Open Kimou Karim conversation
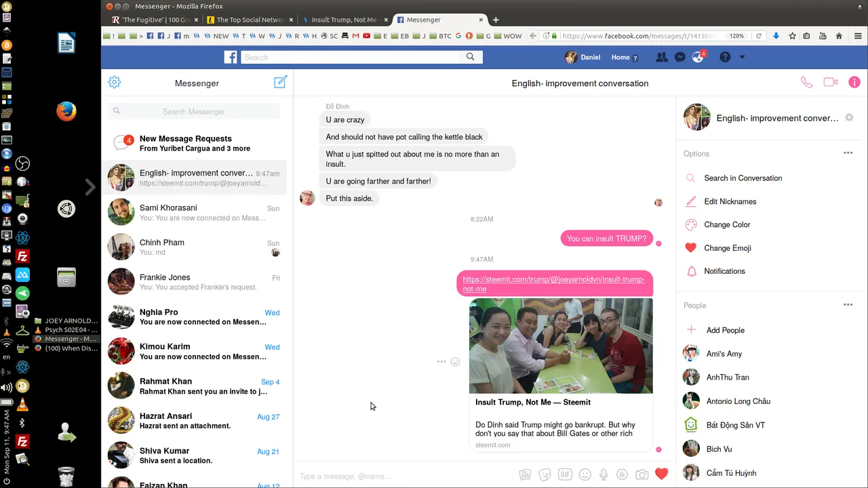This screenshot has height=488, width=868. point(194,352)
